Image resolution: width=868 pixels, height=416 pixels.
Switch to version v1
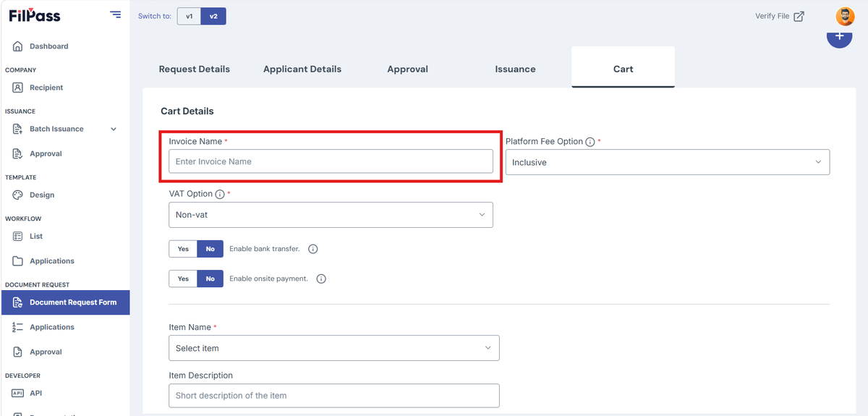point(189,16)
